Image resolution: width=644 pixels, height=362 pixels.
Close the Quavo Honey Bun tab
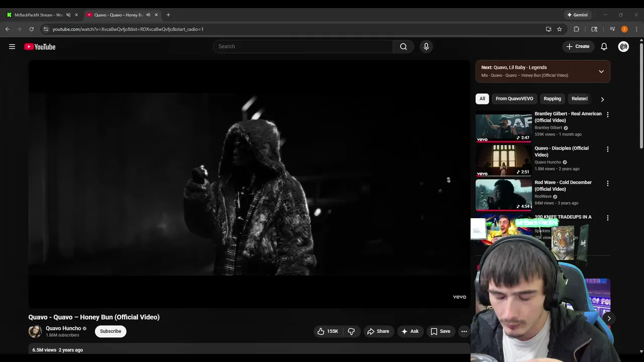pos(156,15)
